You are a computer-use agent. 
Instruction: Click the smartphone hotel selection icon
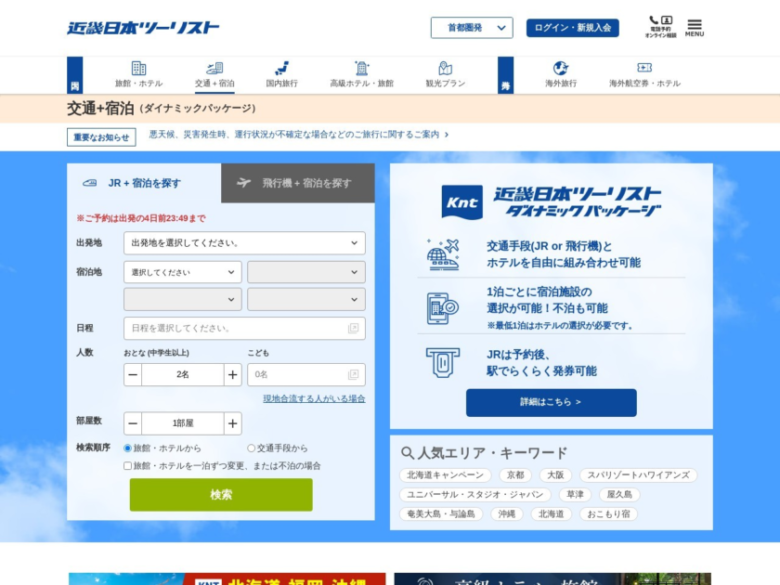(443, 308)
